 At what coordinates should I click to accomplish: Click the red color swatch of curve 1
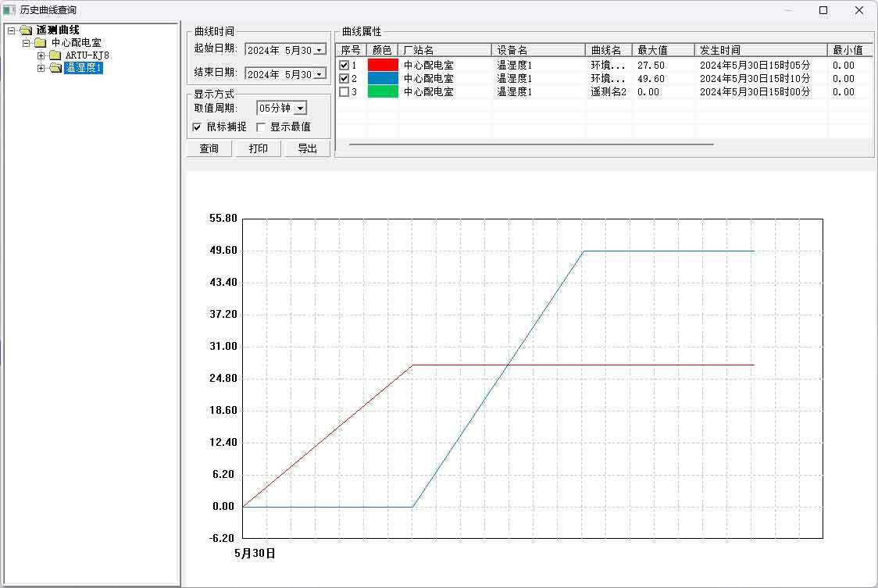pyautogui.click(x=383, y=65)
